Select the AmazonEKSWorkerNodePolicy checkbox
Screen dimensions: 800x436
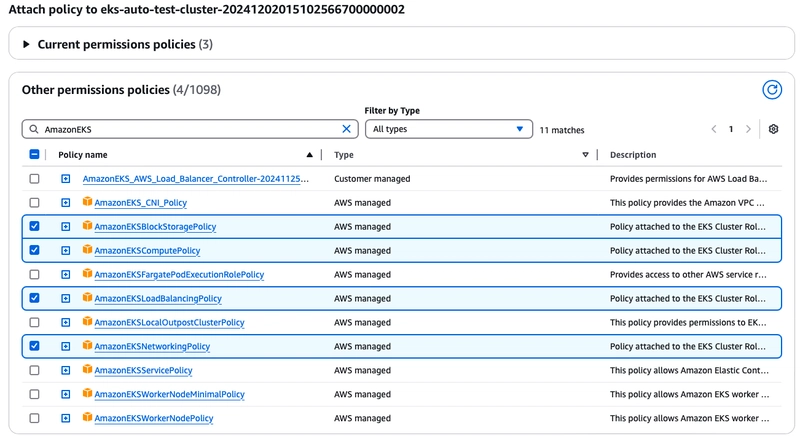35,418
